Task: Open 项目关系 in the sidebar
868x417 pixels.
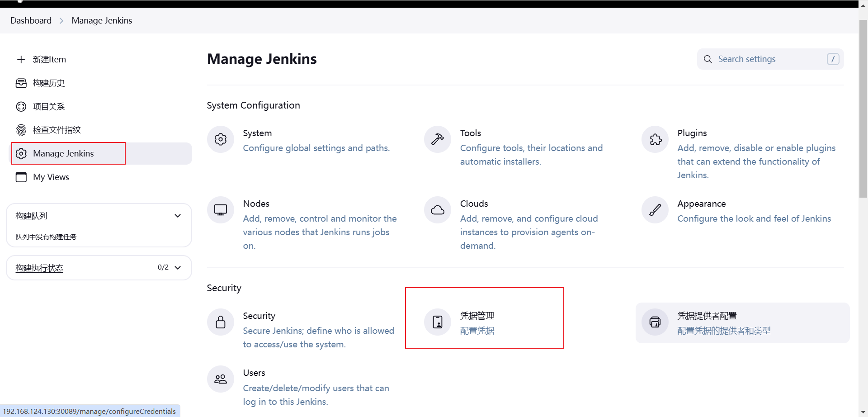Action: pyautogui.click(x=49, y=107)
